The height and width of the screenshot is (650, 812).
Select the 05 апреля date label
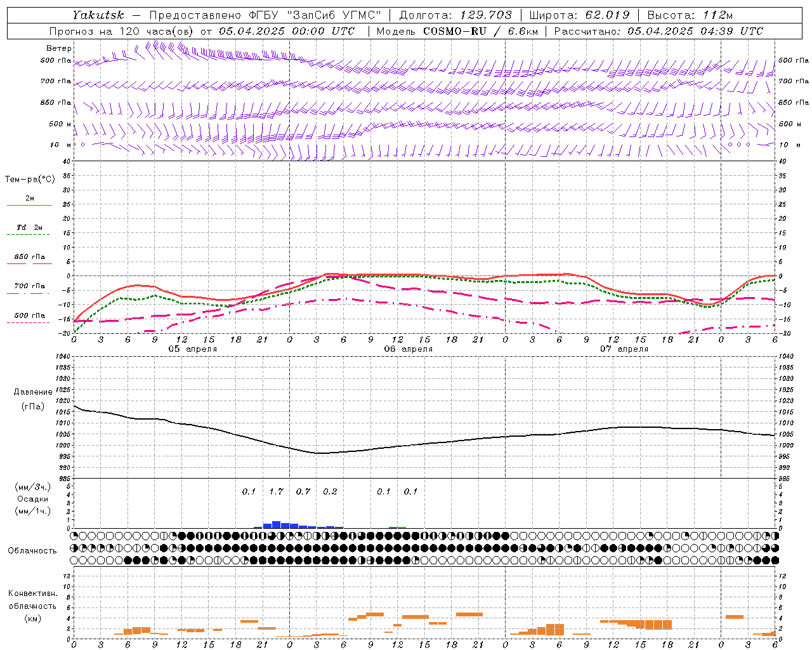193,349
